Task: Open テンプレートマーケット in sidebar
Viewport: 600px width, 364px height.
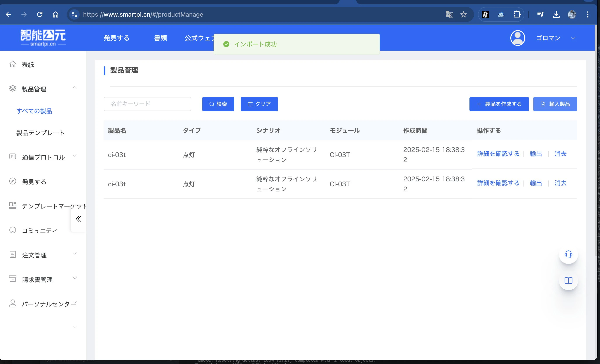Action: click(x=54, y=206)
